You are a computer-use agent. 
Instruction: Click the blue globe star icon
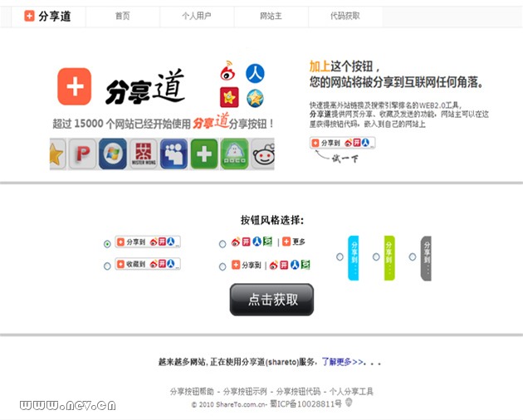[255, 99]
